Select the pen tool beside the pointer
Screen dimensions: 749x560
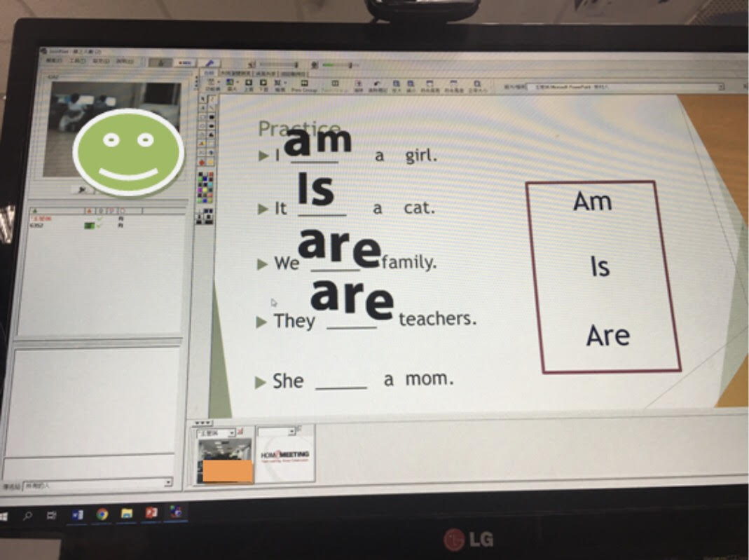[212, 100]
